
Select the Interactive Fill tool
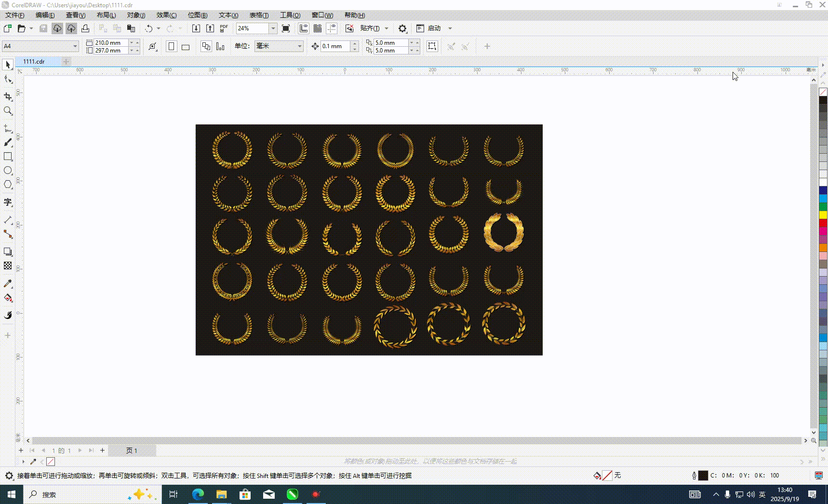tap(8, 298)
